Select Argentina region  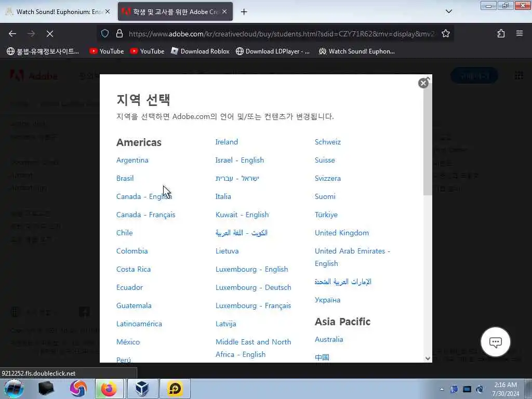(x=132, y=160)
